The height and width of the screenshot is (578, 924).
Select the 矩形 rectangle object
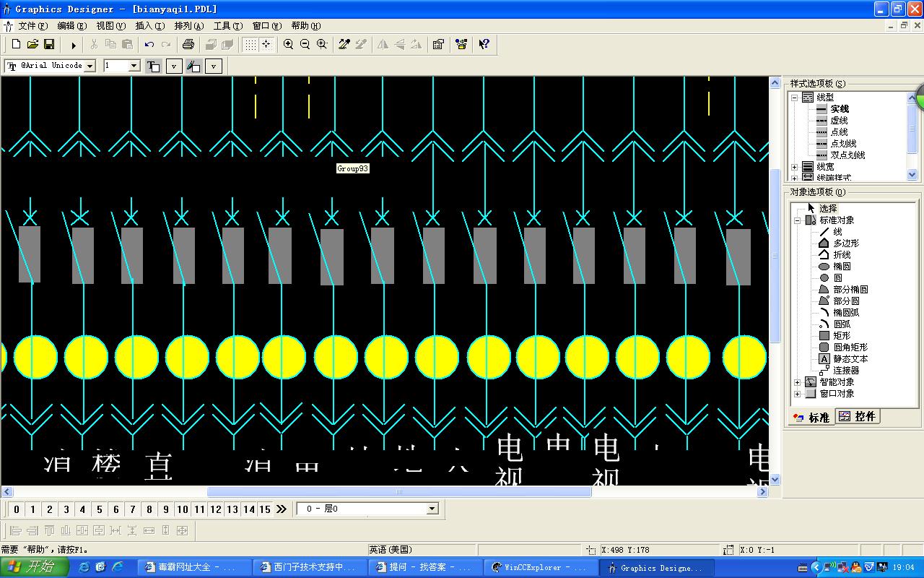[842, 336]
